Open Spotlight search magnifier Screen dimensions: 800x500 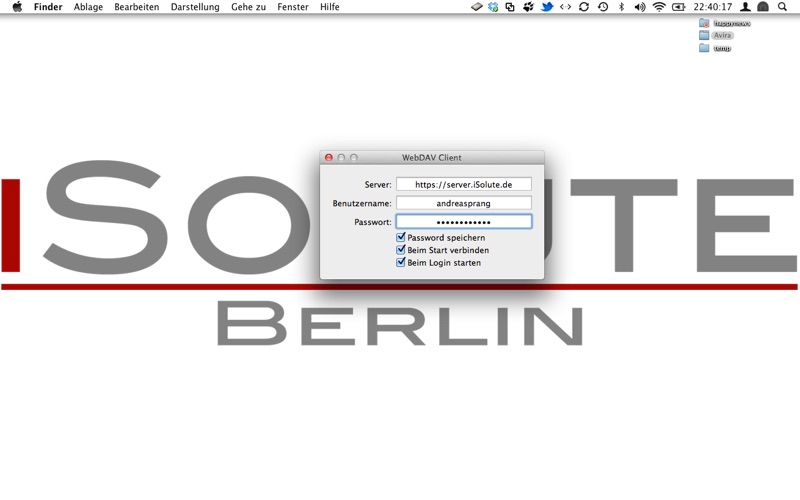(x=783, y=7)
